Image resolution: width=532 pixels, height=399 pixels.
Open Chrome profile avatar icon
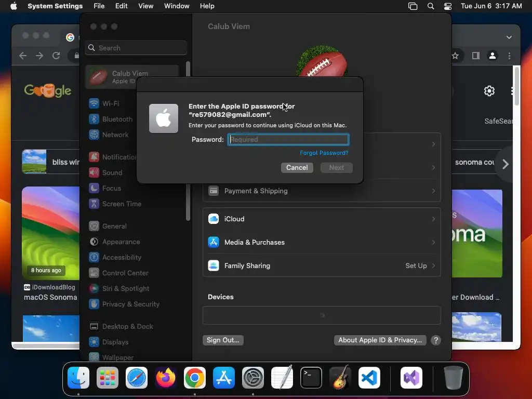[493, 56]
